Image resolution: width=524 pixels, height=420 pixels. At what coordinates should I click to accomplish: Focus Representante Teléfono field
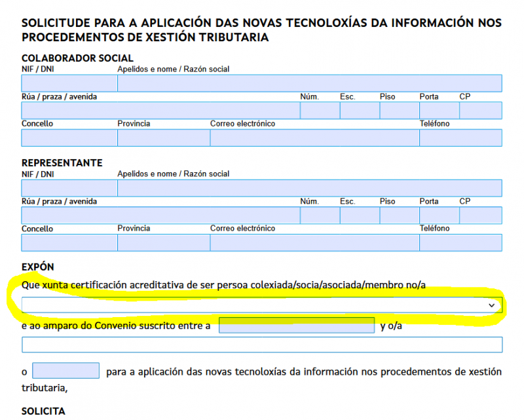461,243
